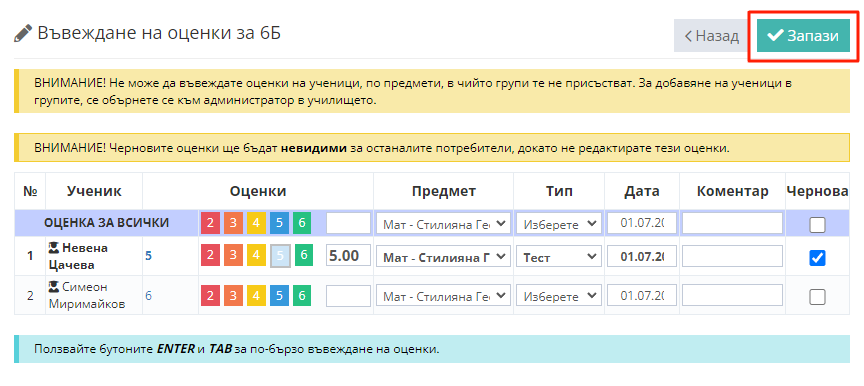Give Симеон Миримайков grade 2
Screen dimensions: 864x386
(210, 296)
